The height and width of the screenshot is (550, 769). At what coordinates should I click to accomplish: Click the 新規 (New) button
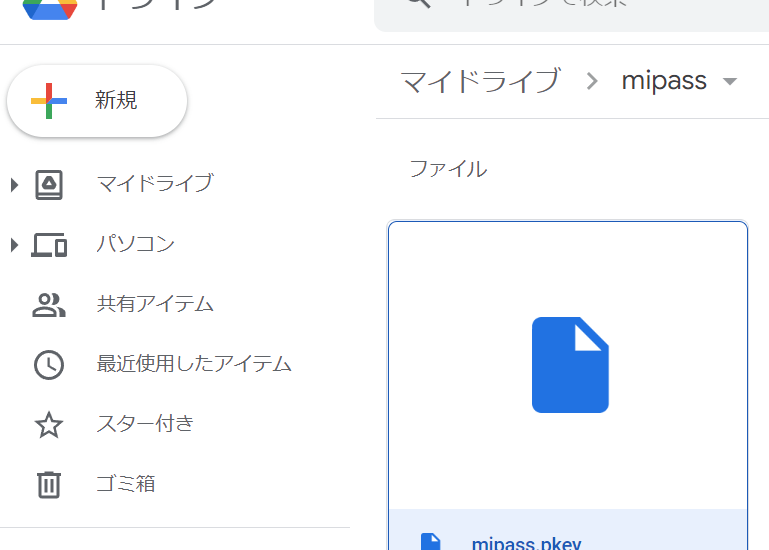click(x=97, y=101)
